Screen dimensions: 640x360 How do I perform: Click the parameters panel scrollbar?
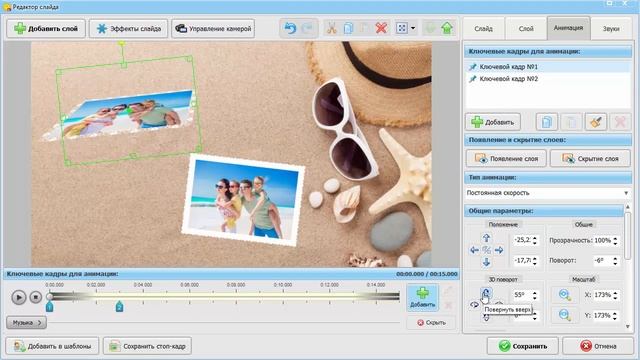pyautogui.click(x=627, y=235)
